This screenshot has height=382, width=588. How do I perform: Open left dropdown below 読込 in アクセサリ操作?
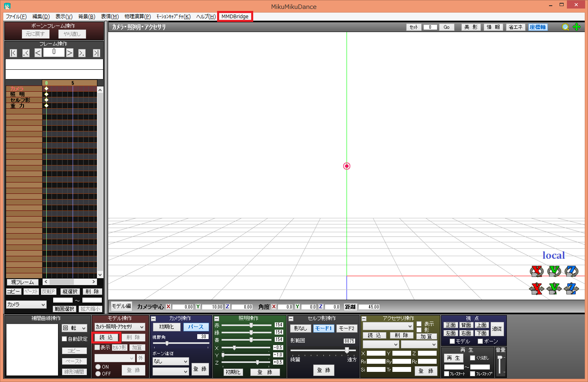pos(381,345)
